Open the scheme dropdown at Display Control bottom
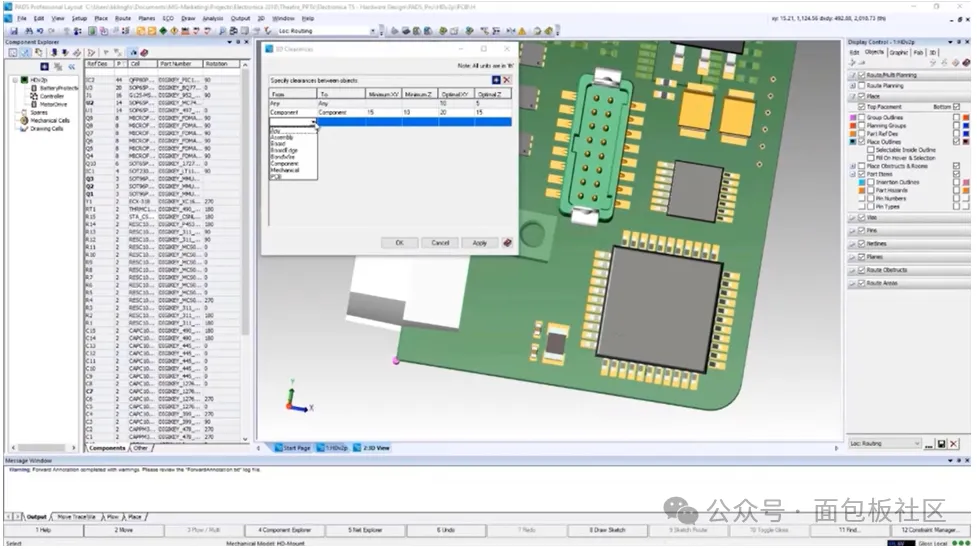This screenshot has width=977, height=549. click(x=917, y=444)
